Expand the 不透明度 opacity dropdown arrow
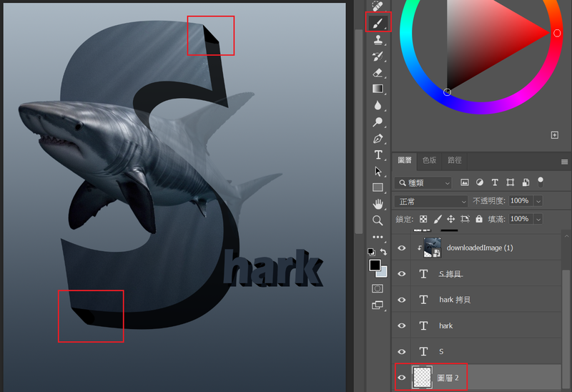Viewport: 572px width, 392px height. point(538,201)
